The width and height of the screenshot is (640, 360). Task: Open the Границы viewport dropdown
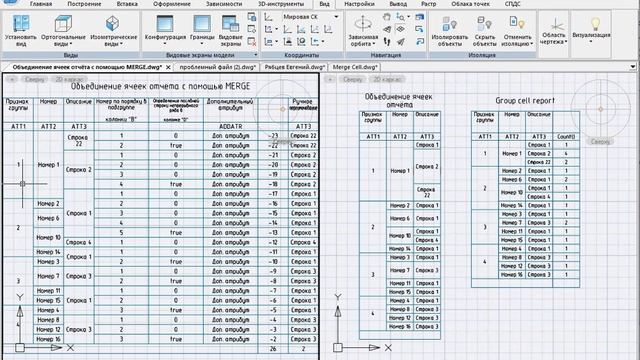tap(202, 31)
